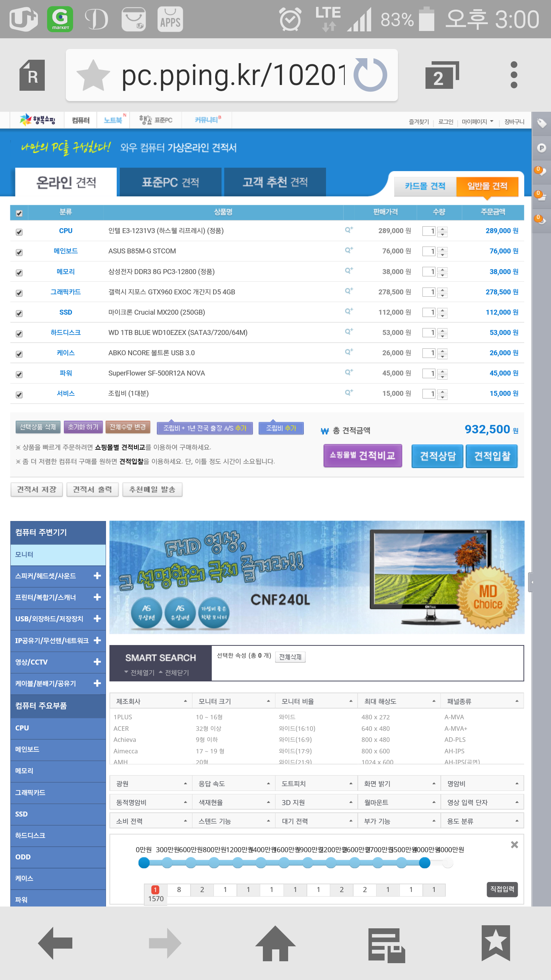
Task: Collapse the 제조회사 filter section
Action: tap(186, 701)
